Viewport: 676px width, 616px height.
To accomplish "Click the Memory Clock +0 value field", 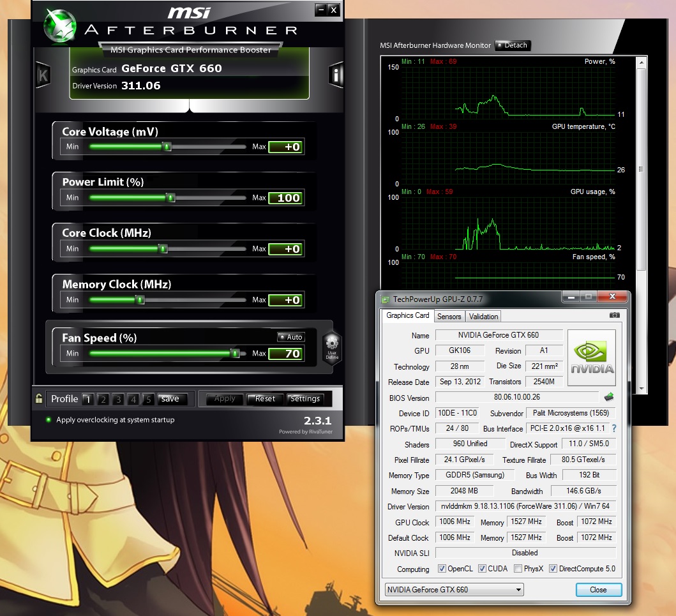I will (x=286, y=300).
